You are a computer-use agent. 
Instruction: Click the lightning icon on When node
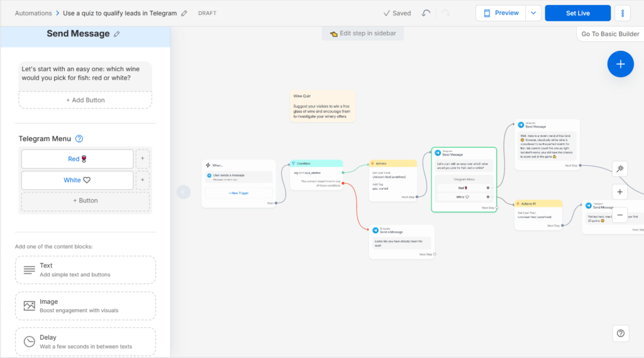(x=208, y=165)
